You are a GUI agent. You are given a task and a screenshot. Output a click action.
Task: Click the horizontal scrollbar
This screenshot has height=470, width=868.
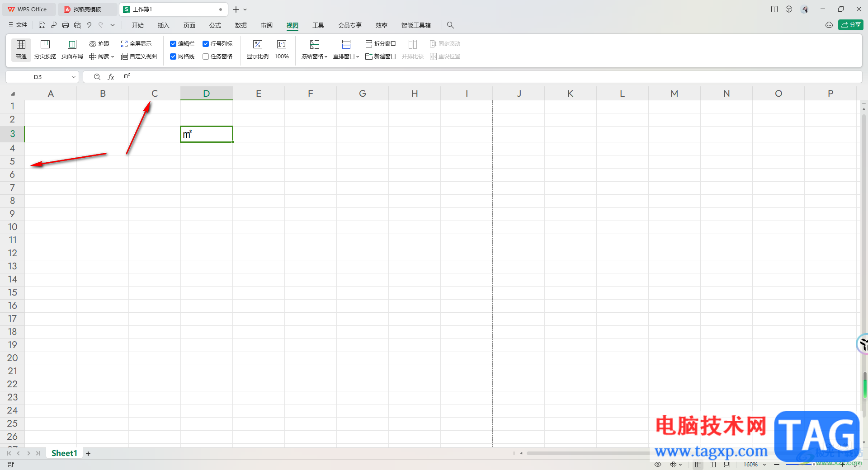588,453
